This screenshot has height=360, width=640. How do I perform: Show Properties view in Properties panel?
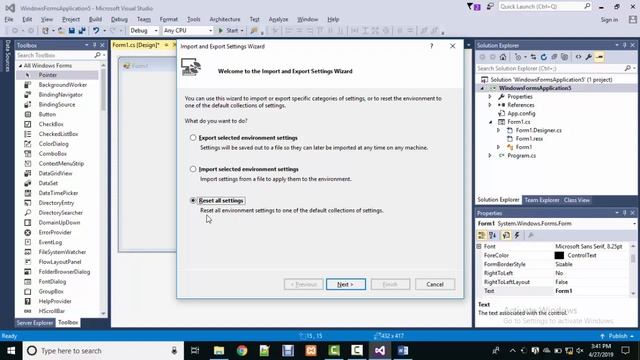pyautogui.click(x=506, y=235)
